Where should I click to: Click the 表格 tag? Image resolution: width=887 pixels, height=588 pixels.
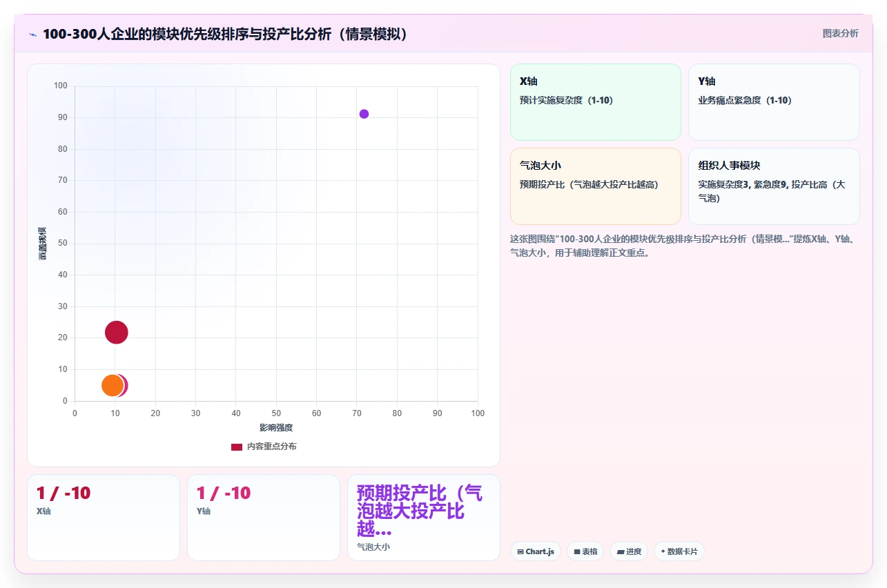click(585, 551)
